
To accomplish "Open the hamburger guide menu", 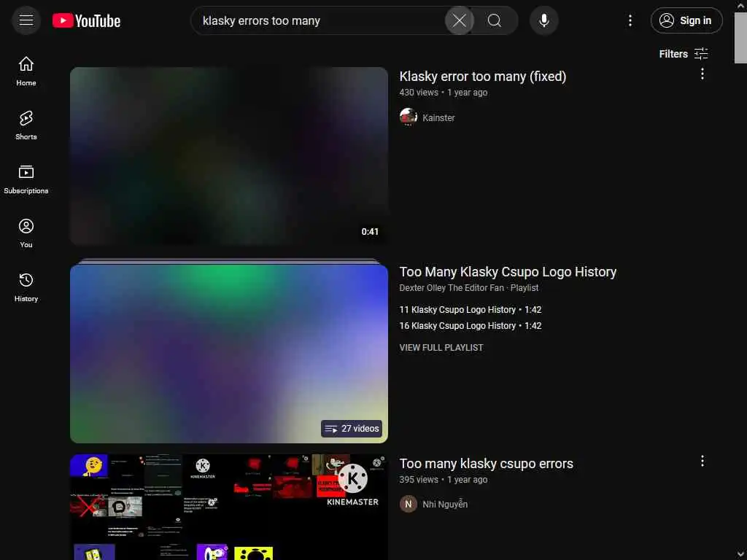I will tap(26, 20).
